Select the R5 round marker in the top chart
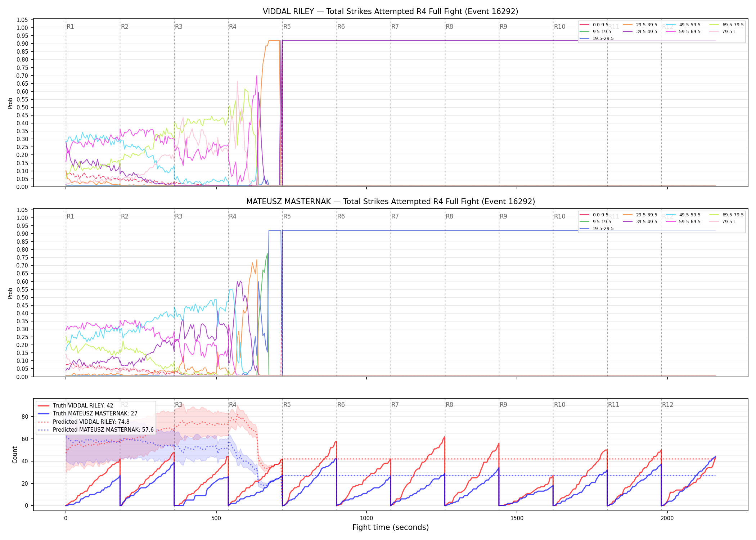 click(287, 27)
